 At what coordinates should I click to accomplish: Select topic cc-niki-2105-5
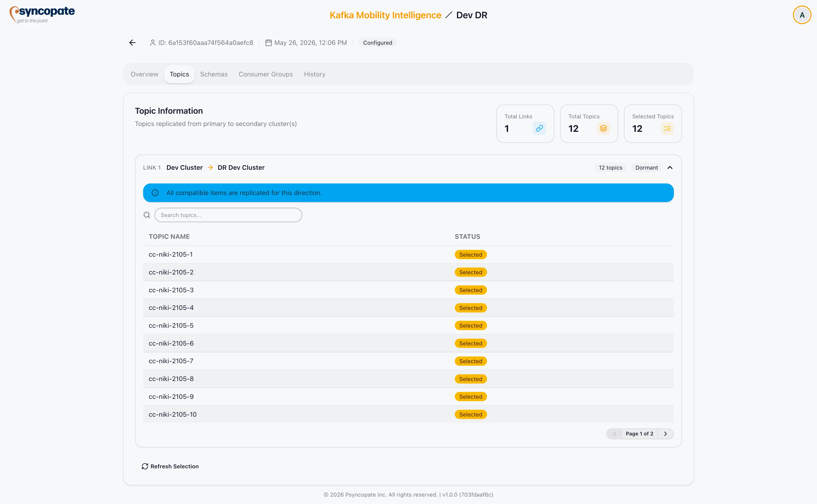[408, 326]
